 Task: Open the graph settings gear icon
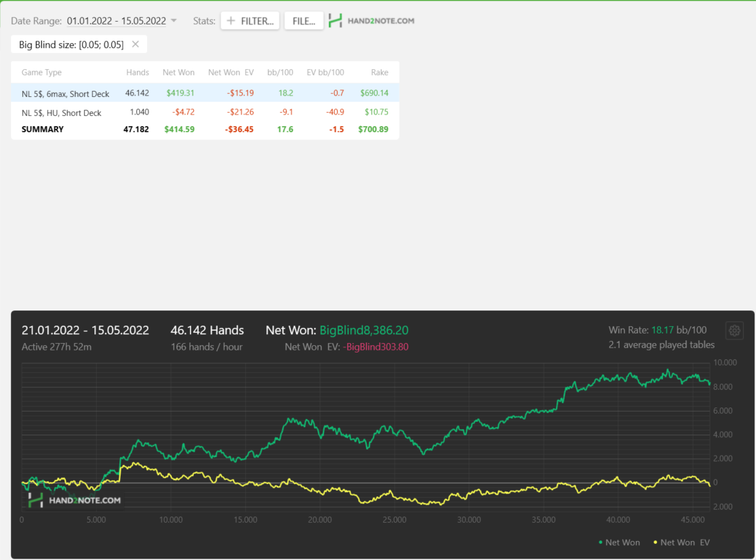[x=734, y=331]
